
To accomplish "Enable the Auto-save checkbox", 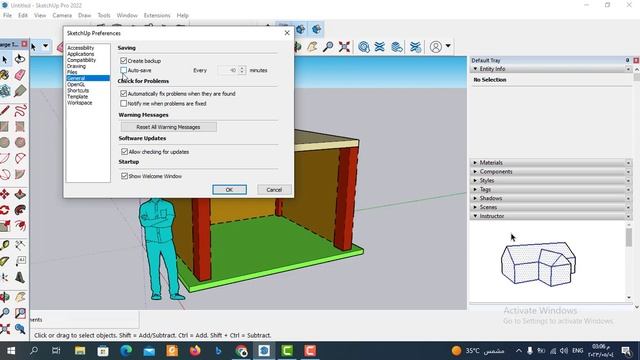I will 124,70.
